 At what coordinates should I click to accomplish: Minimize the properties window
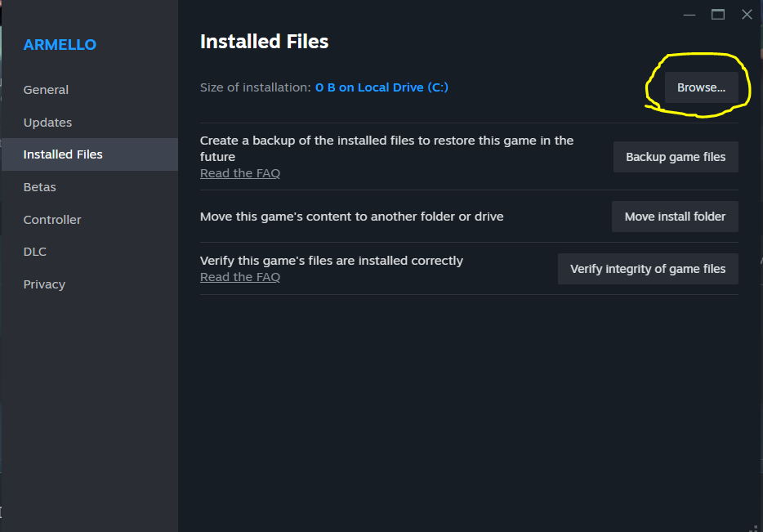tap(689, 15)
